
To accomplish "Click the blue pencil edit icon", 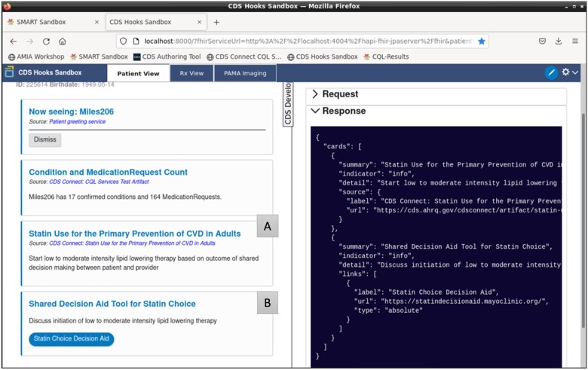I will click(551, 73).
